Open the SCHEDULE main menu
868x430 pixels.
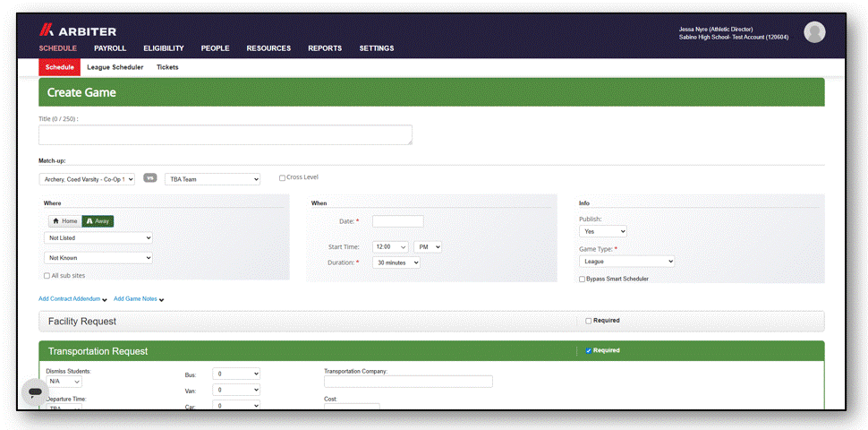(x=57, y=48)
